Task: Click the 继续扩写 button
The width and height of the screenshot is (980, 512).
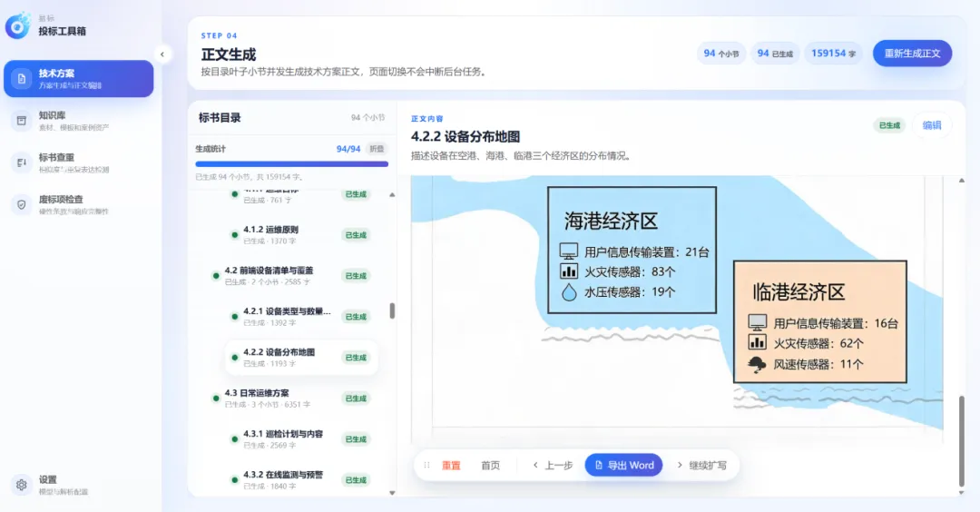Action: [701, 465]
